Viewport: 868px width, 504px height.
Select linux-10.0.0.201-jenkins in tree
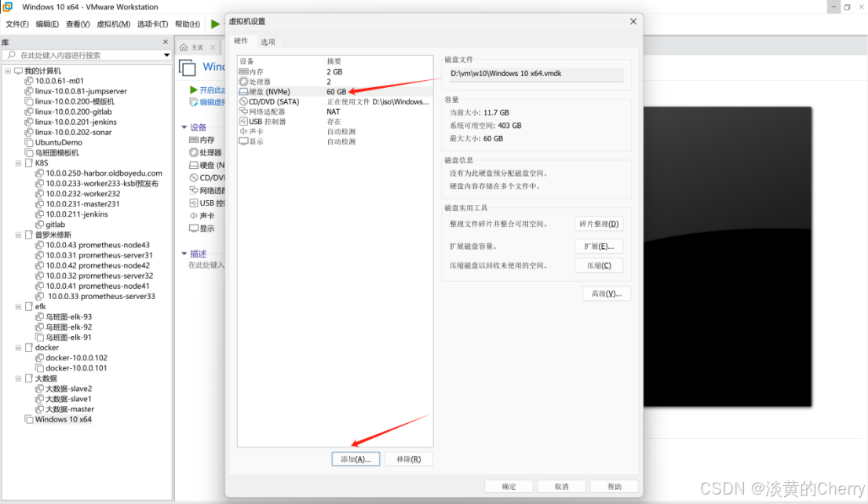click(x=76, y=122)
